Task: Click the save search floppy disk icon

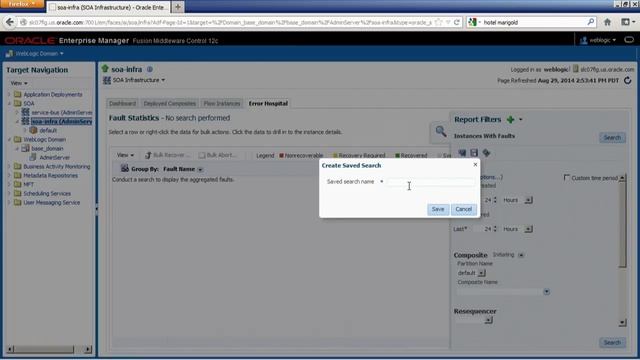Action: coord(474,153)
